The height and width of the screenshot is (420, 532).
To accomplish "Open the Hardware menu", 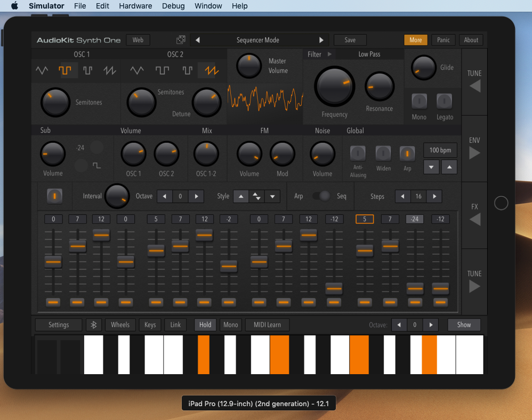I will (135, 6).
